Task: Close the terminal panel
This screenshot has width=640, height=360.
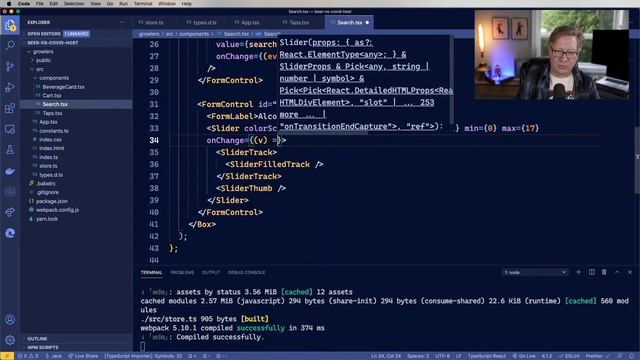Action: tap(630, 272)
